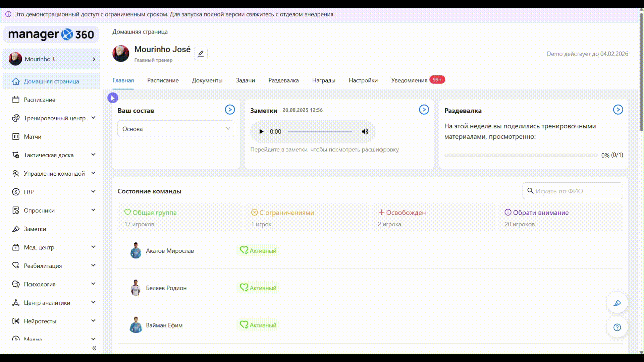Open Ваш состав arrow icon
The image size is (644, 362).
coord(230,110)
